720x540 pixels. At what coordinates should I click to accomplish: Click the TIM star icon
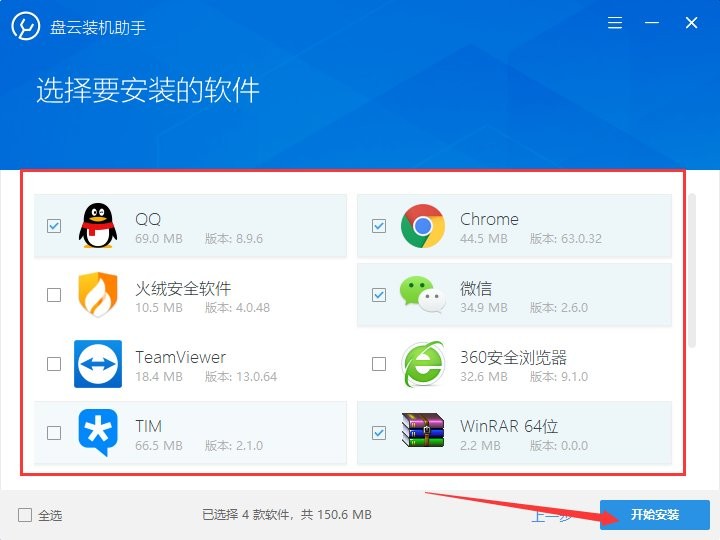[98, 433]
